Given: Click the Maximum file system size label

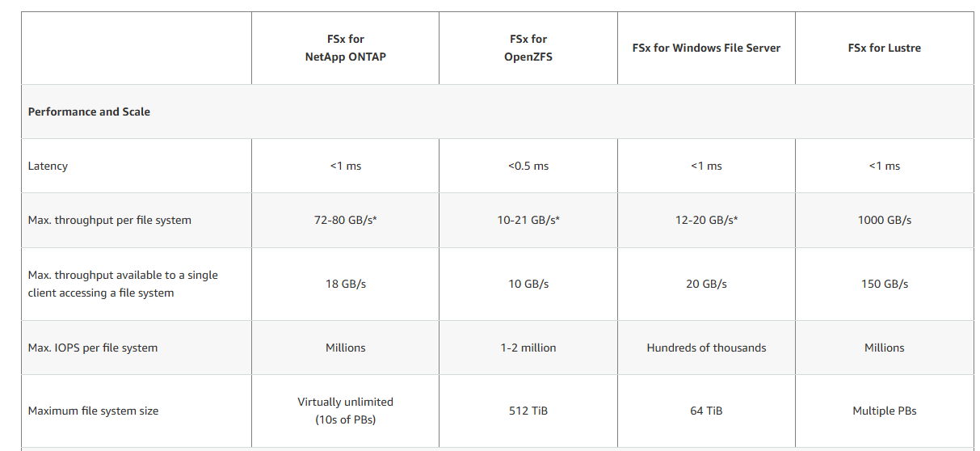Looking at the screenshot, I should [x=93, y=411].
